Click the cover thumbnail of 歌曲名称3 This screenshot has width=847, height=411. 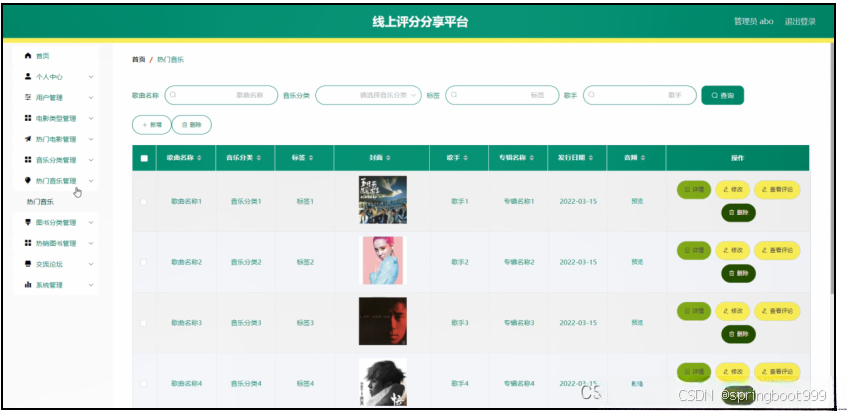(x=382, y=321)
